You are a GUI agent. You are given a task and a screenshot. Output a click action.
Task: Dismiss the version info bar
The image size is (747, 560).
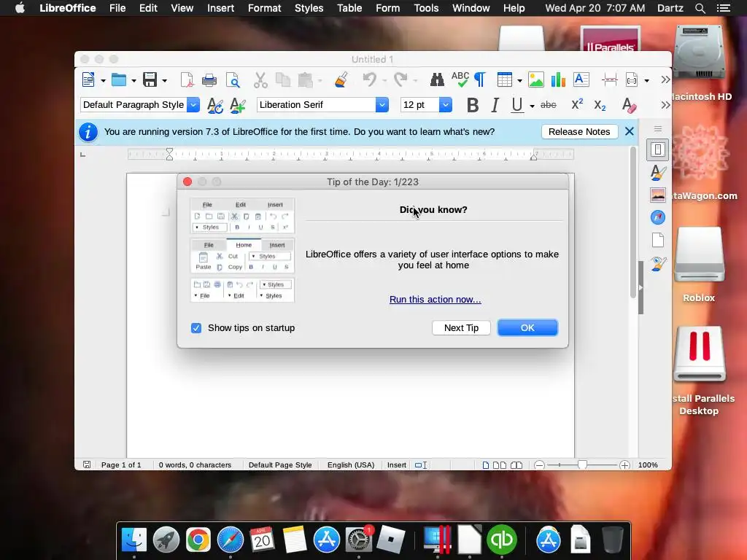(630, 131)
